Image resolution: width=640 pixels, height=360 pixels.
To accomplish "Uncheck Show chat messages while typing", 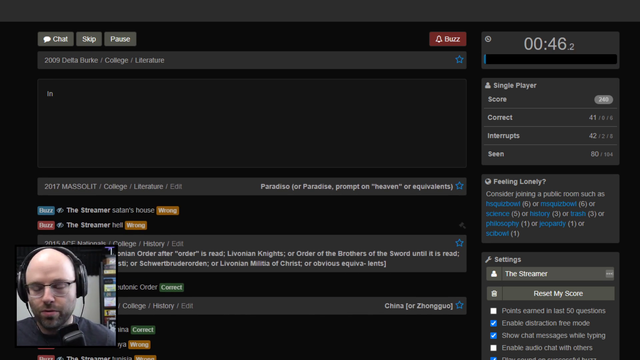I will [x=493, y=336].
